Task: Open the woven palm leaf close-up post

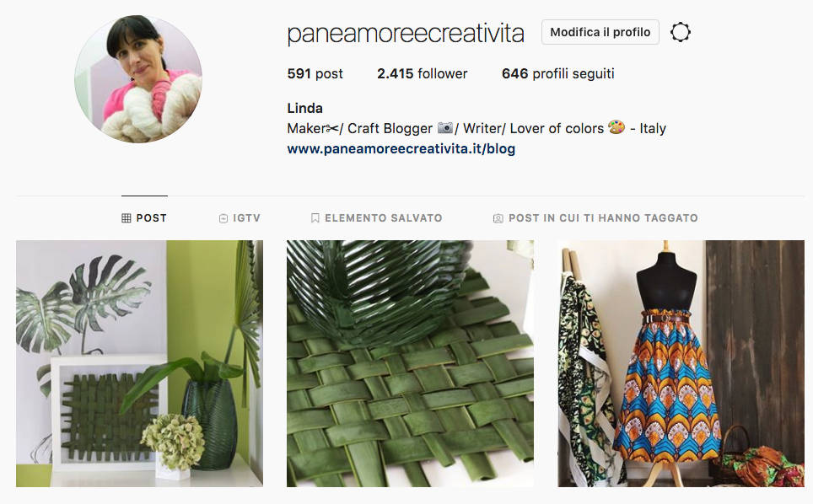Action: (410, 363)
